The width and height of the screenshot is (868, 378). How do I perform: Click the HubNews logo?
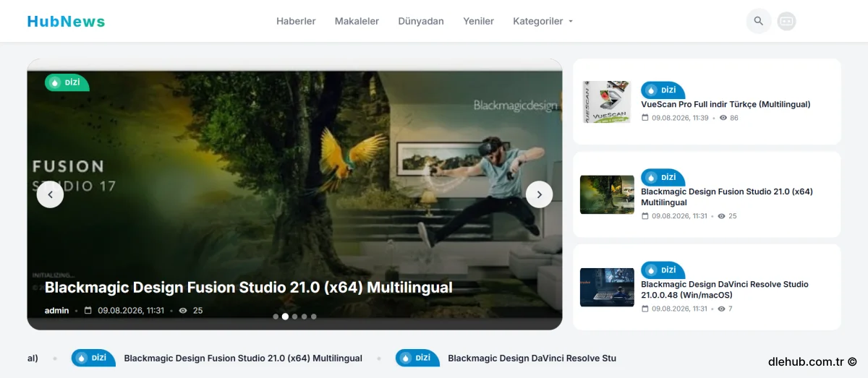pos(66,21)
